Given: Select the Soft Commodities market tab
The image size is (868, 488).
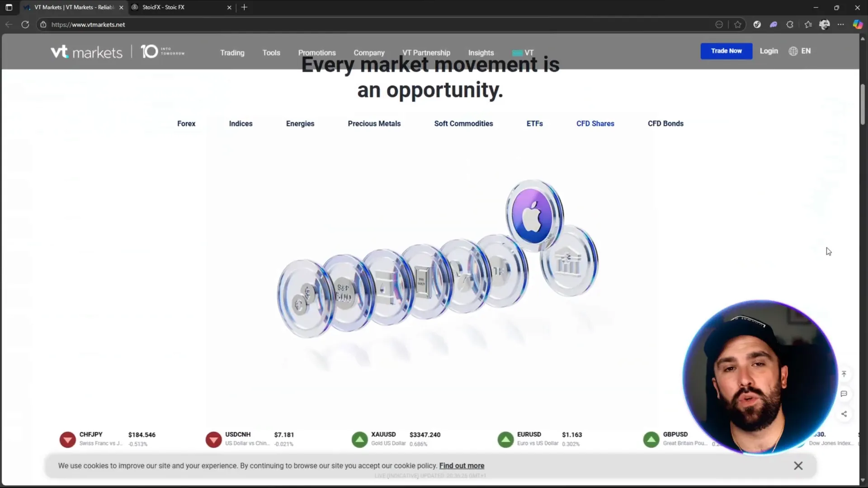Looking at the screenshot, I should (x=464, y=123).
